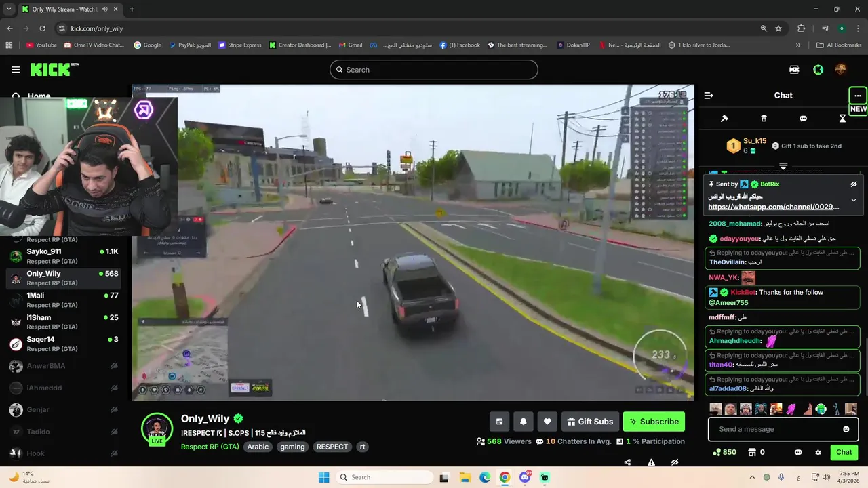Toggle the notification bell for Only_Wily
868x488 pixels.
pyautogui.click(x=523, y=422)
